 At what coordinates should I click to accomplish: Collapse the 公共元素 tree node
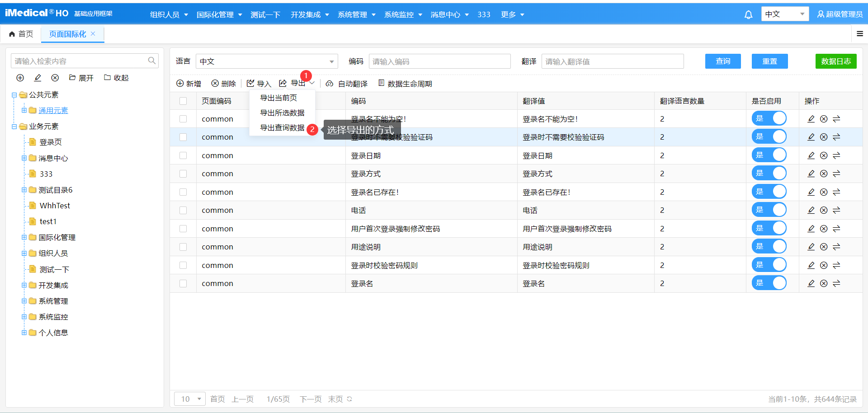point(14,95)
